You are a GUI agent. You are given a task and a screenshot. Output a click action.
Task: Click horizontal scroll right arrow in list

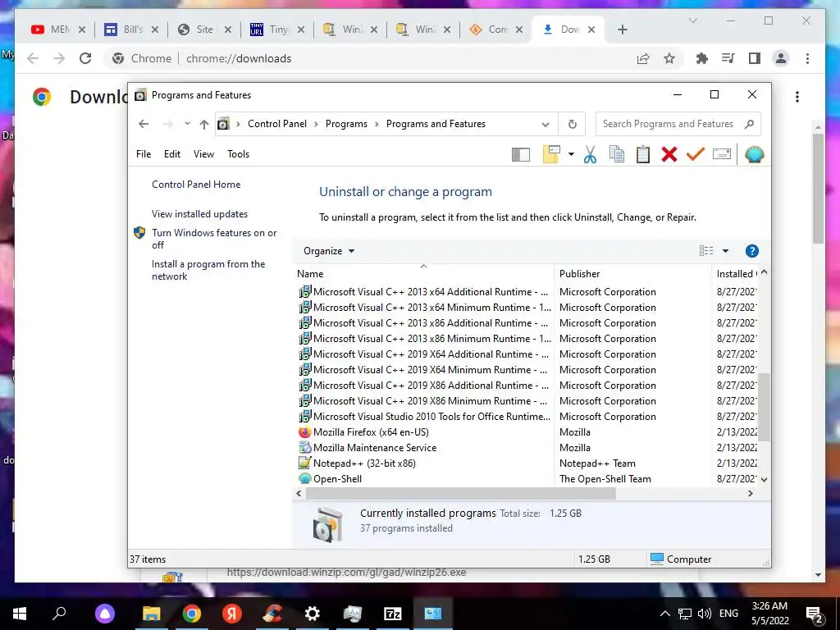tap(751, 493)
